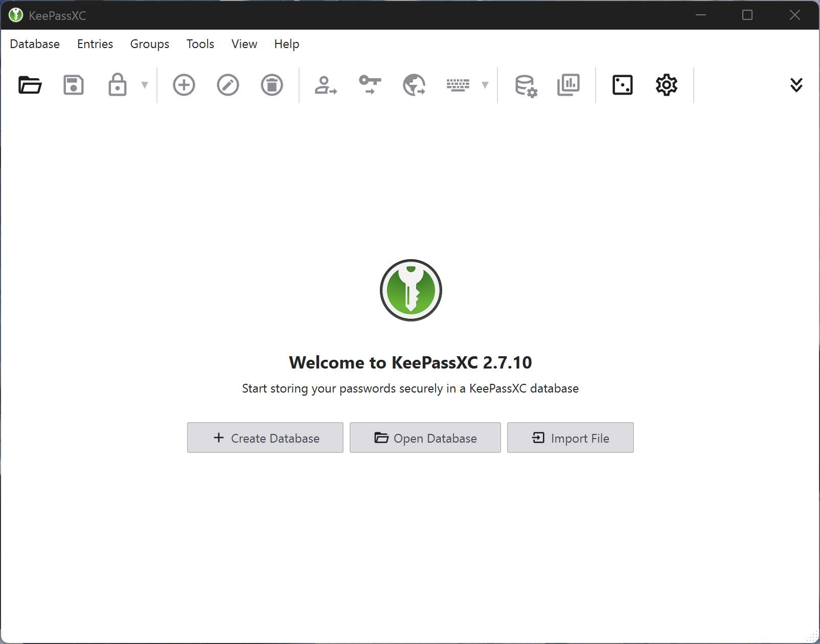
Task: Click the Create Database button
Action: point(265,438)
